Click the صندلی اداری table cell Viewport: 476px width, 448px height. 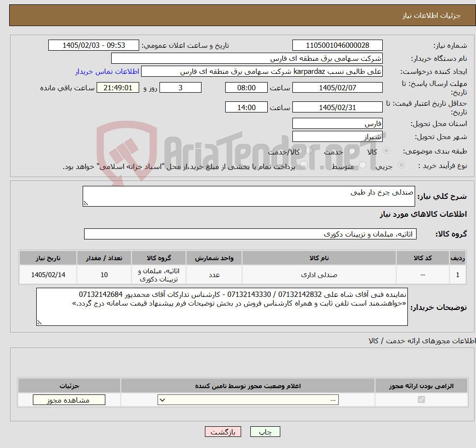click(319, 275)
